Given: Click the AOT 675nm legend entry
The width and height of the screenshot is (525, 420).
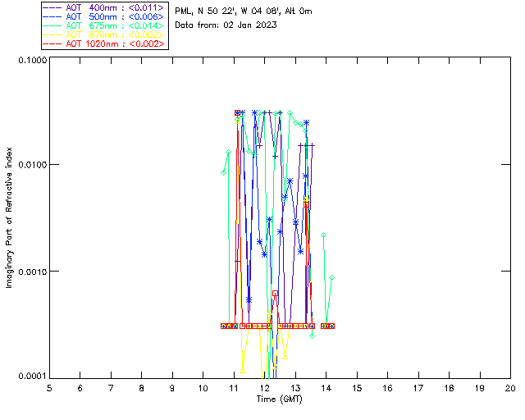Looking at the screenshot, I should point(103,25).
